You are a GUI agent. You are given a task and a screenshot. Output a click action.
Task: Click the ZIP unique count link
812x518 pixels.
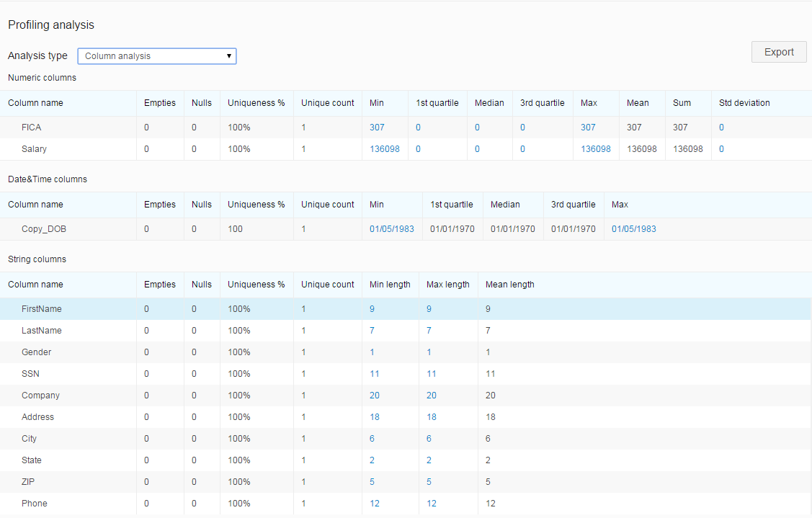click(303, 482)
